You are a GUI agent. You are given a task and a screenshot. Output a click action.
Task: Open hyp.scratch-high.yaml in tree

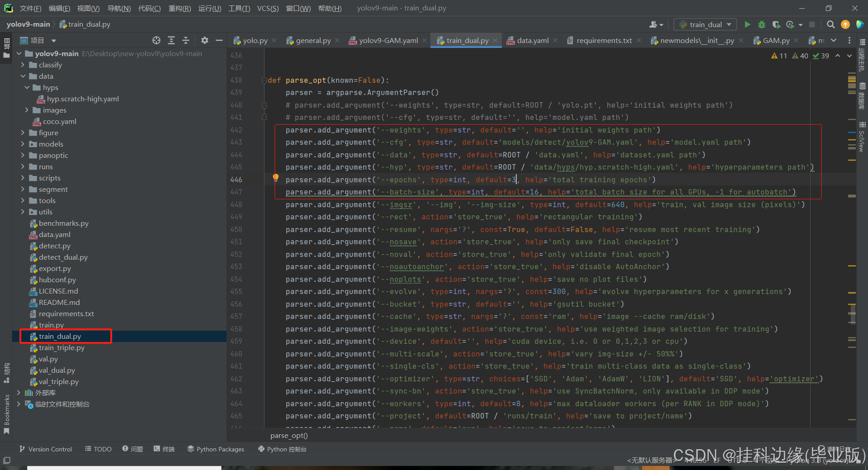83,99
